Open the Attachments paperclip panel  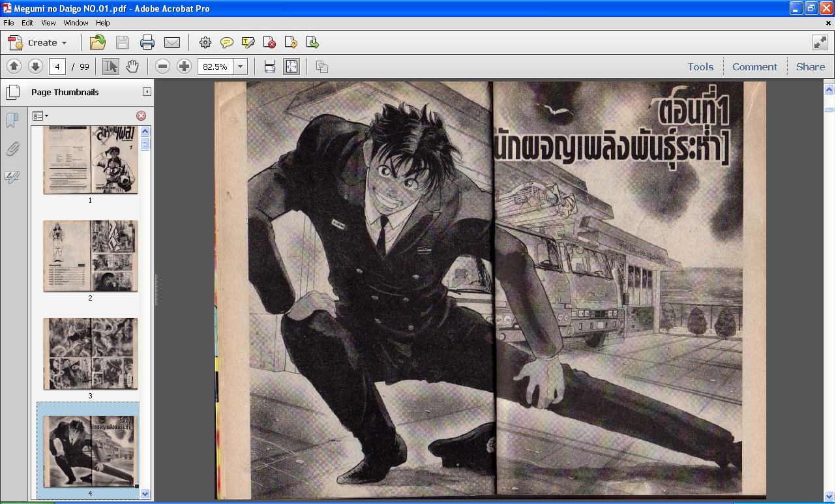[12, 149]
